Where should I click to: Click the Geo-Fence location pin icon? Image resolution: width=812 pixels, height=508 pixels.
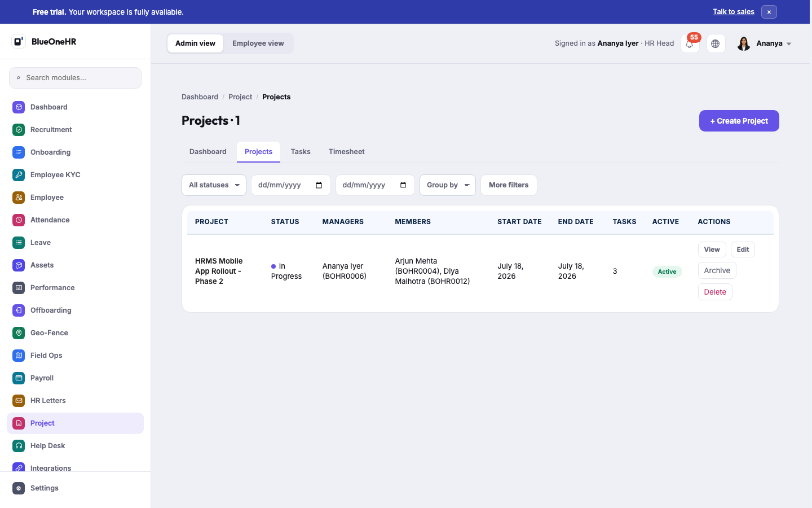tap(19, 333)
